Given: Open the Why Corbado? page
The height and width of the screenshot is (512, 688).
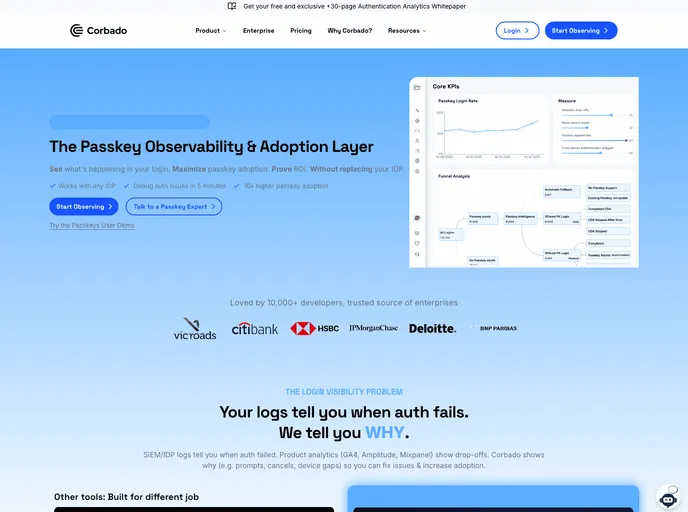Looking at the screenshot, I should (350, 31).
